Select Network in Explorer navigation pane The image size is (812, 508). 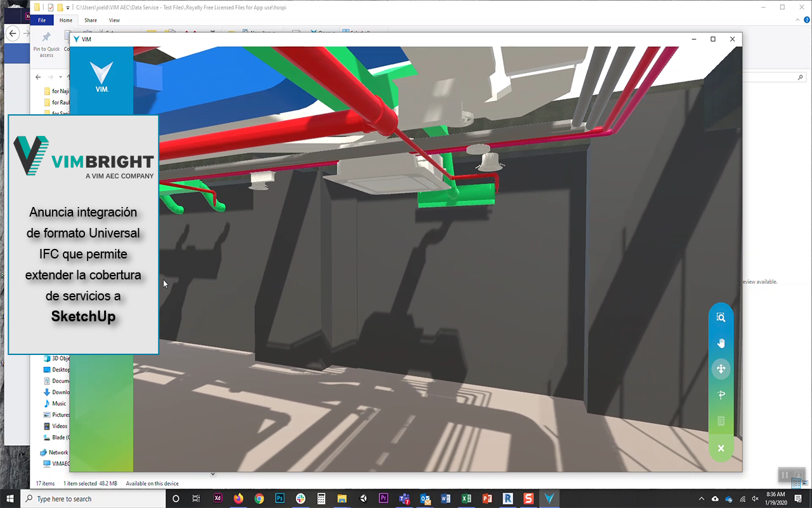pyautogui.click(x=54, y=453)
